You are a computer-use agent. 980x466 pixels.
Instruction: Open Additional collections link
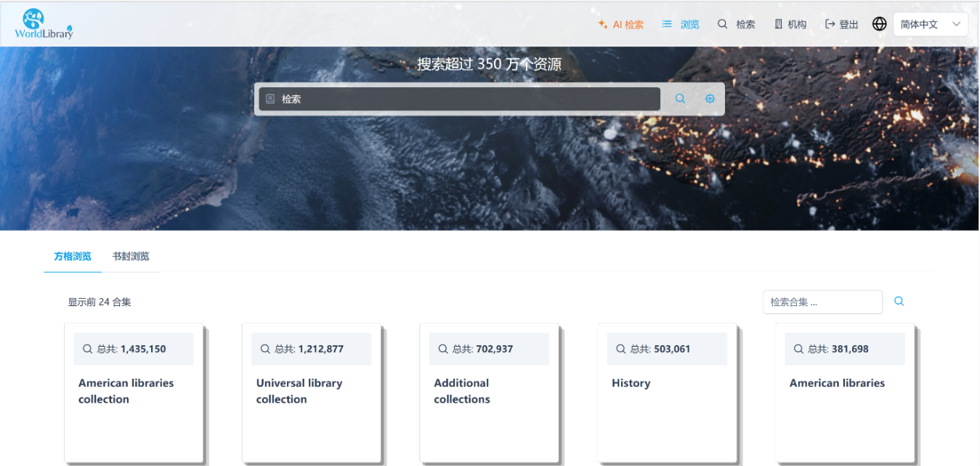pyautogui.click(x=462, y=391)
